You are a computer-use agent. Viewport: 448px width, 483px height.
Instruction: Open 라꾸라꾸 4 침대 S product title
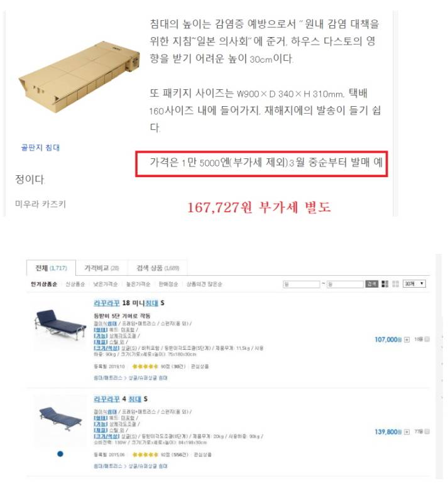[x=121, y=399]
